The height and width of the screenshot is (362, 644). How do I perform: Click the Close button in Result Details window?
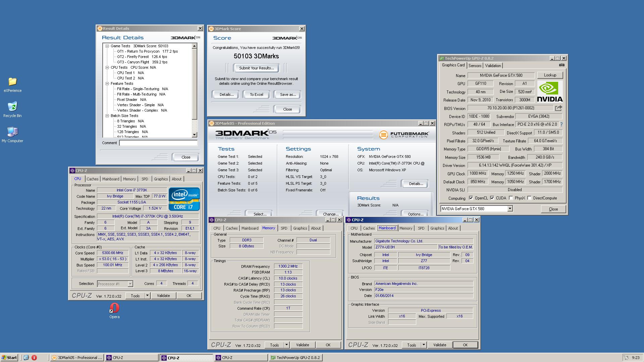185,157
